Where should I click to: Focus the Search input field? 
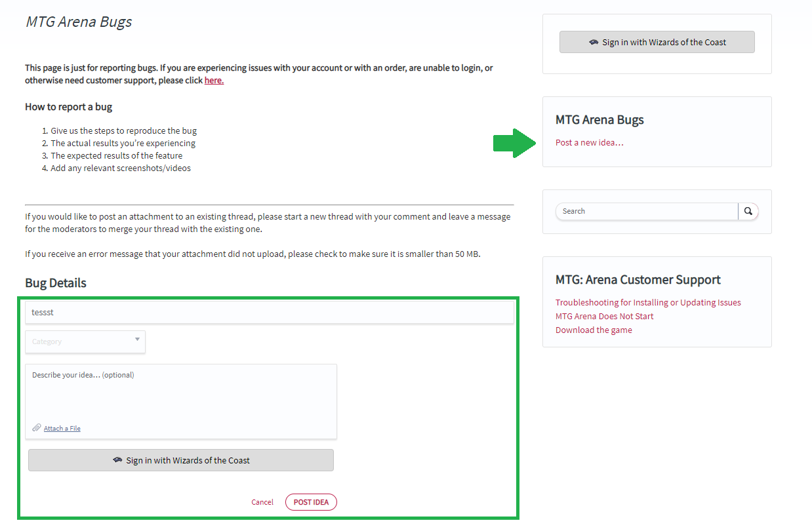(646, 211)
